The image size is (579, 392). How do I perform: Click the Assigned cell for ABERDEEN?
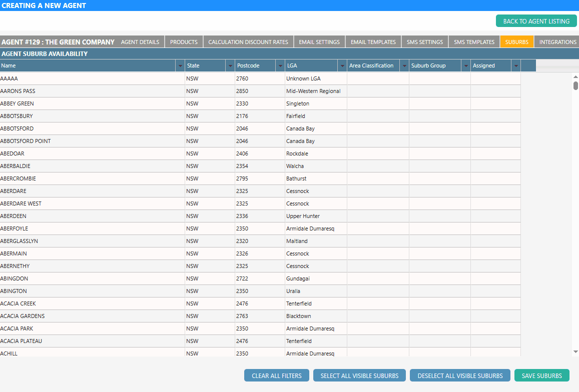click(495, 216)
